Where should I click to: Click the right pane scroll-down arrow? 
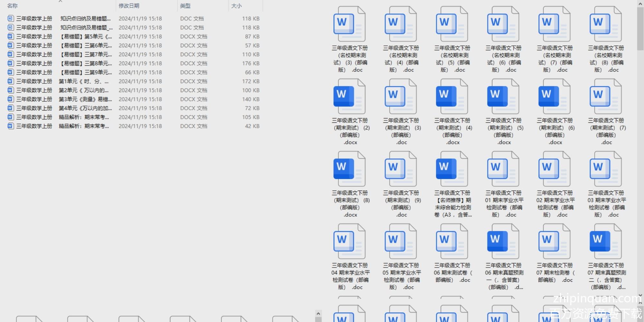(640, 295)
